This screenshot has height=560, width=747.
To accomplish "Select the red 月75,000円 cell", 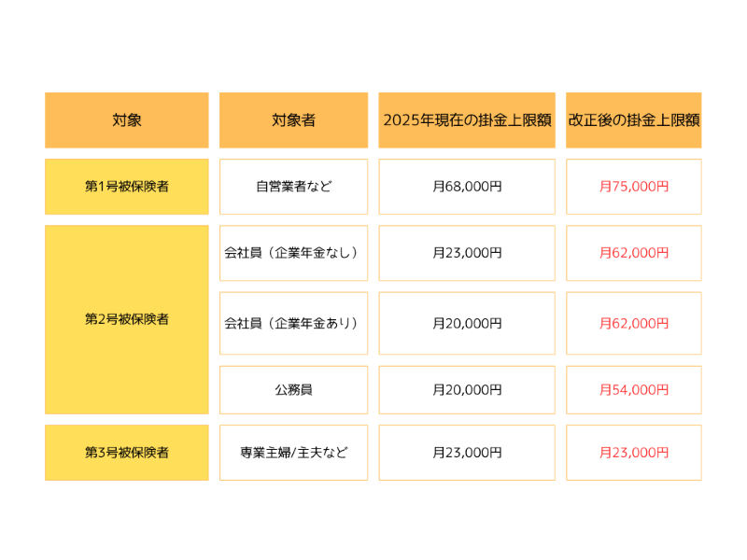I will pos(634,187).
